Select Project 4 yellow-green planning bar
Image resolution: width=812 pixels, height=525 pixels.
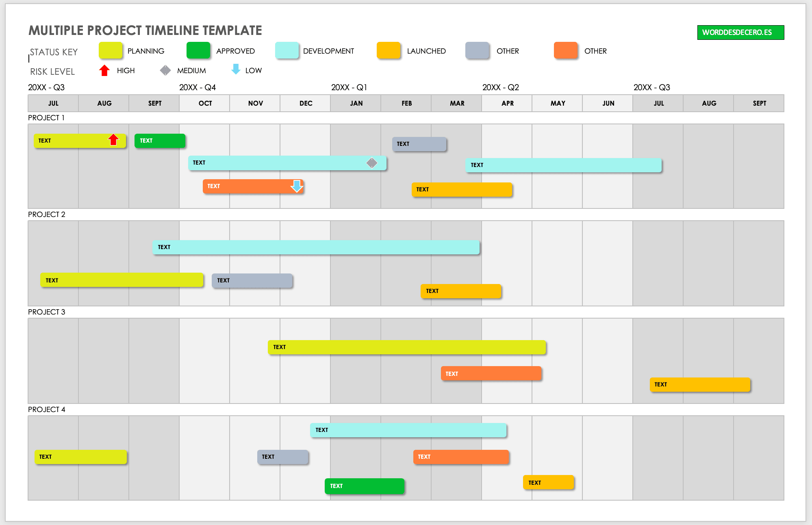[80, 457]
